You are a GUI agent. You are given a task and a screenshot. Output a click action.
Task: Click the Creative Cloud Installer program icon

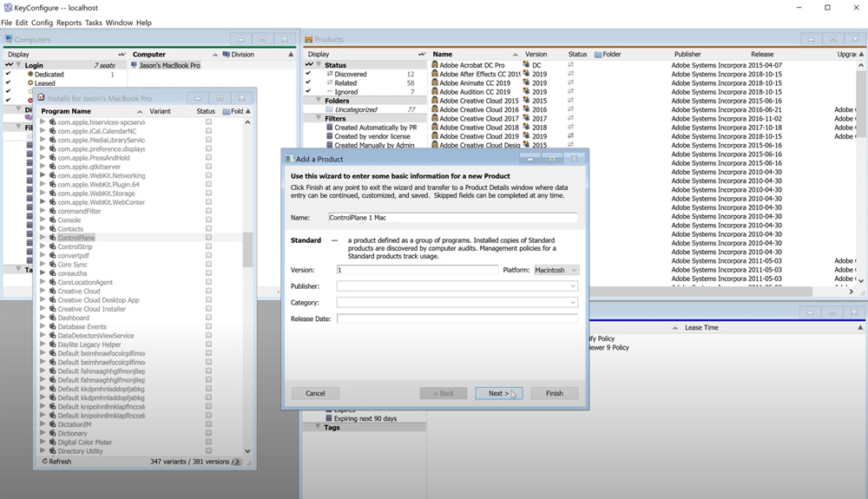53,309
